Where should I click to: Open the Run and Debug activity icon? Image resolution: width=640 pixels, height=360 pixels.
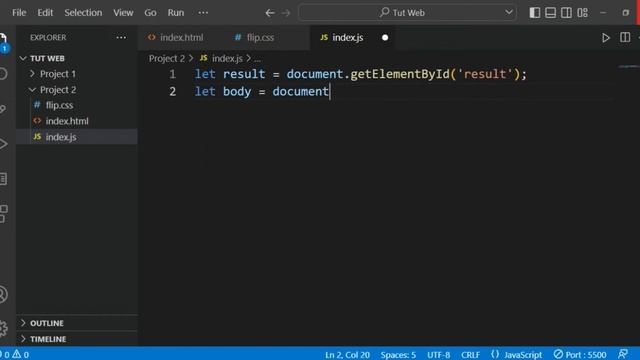[3, 144]
